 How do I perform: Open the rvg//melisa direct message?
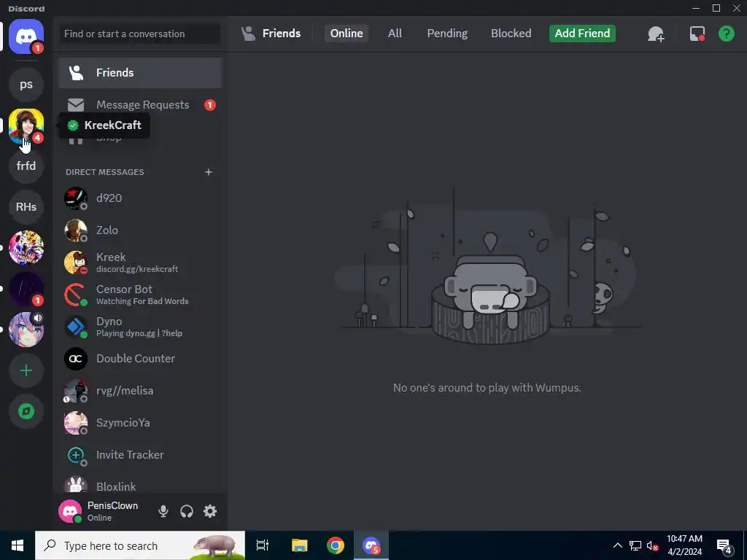click(x=140, y=391)
